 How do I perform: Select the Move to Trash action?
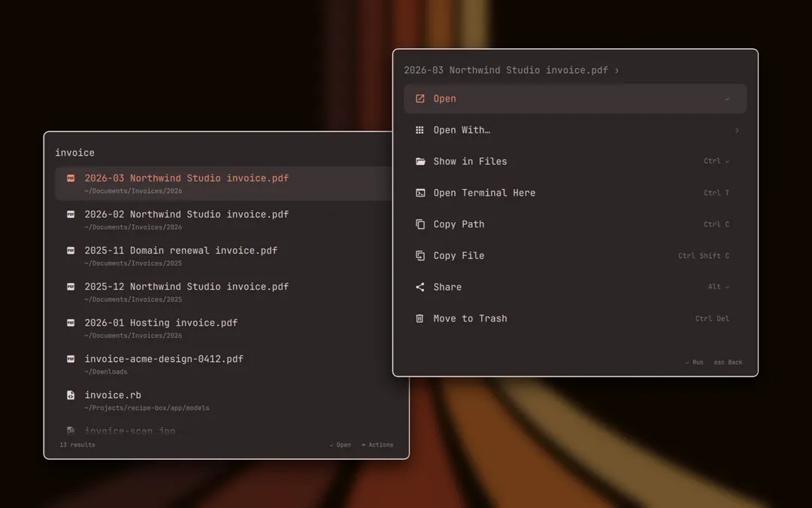(x=575, y=318)
